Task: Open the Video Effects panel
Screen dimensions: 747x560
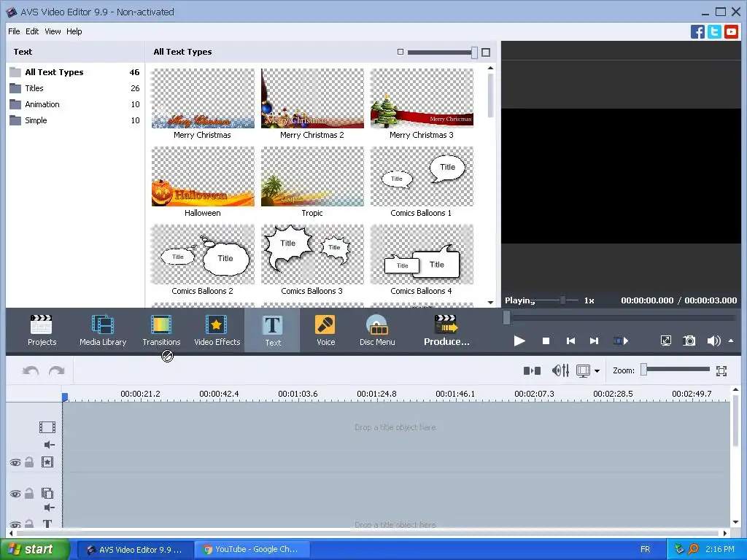Action: 217,330
